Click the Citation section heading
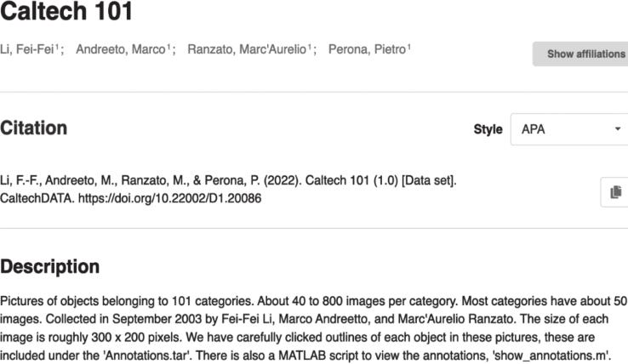Image resolution: width=628 pixels, height=364 pixels. [34, 128]
